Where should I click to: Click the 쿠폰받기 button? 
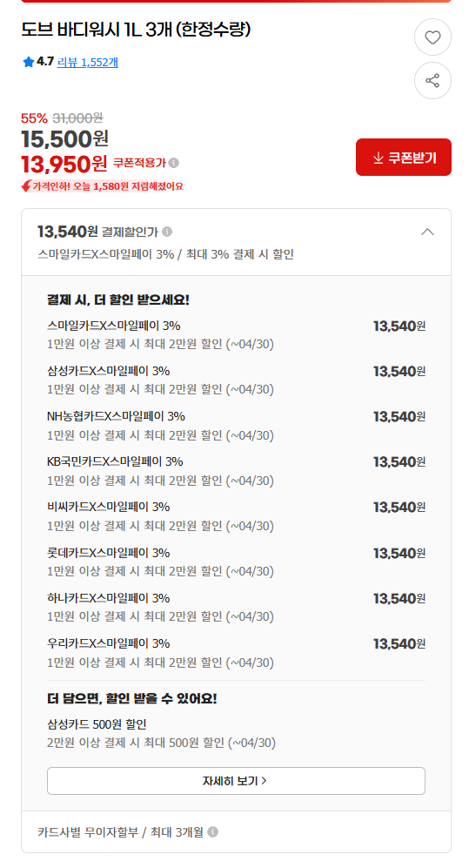pos(404,158)
